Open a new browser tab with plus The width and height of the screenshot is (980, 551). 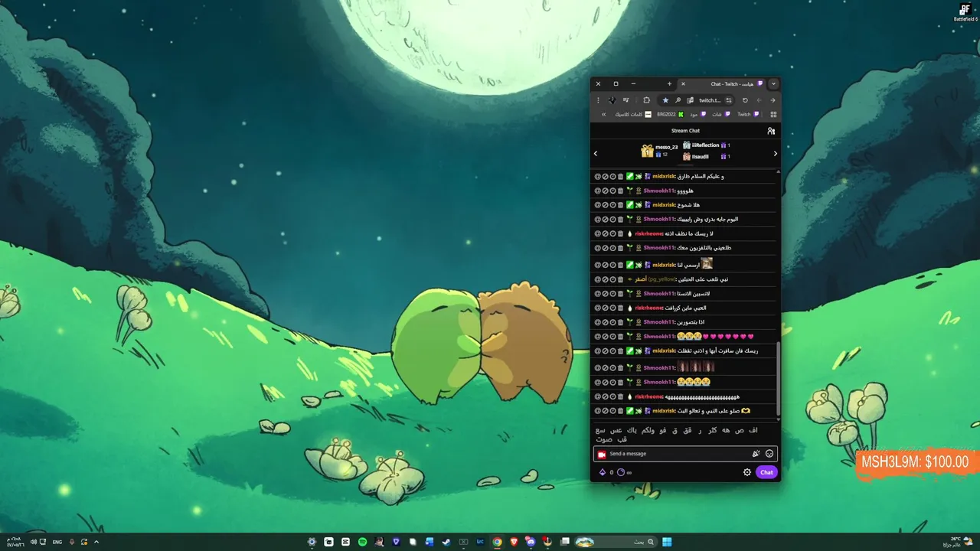(669, 83)
